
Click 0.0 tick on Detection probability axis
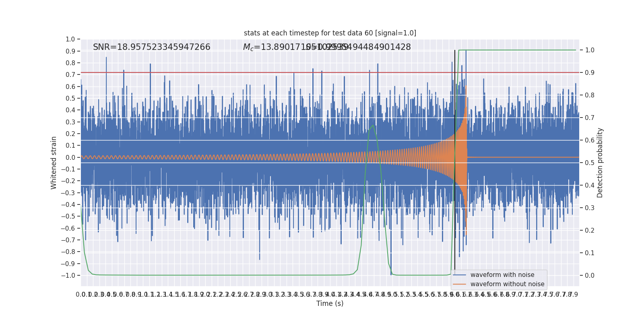coord(590,276)
